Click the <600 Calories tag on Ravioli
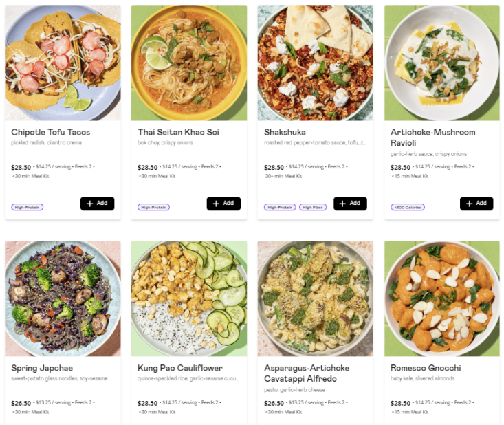Image resolution: width=504 pixels, height=425 pixels. coord(408,207)
